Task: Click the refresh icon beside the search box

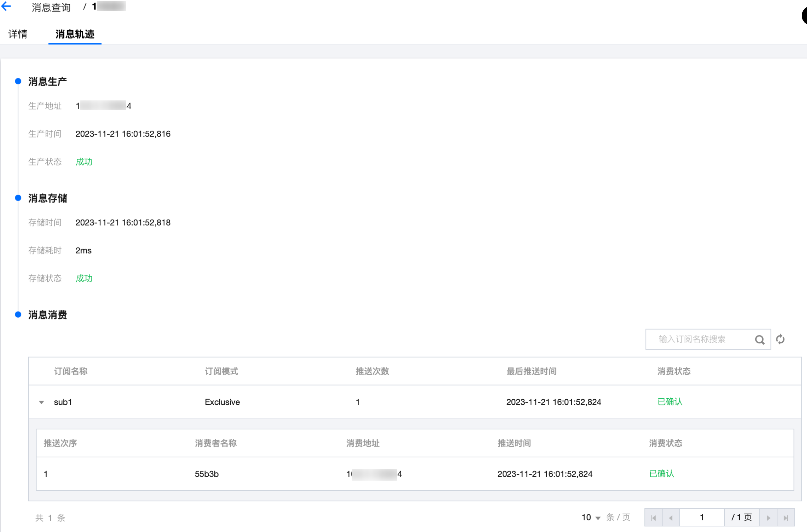Action: [780, 339]
